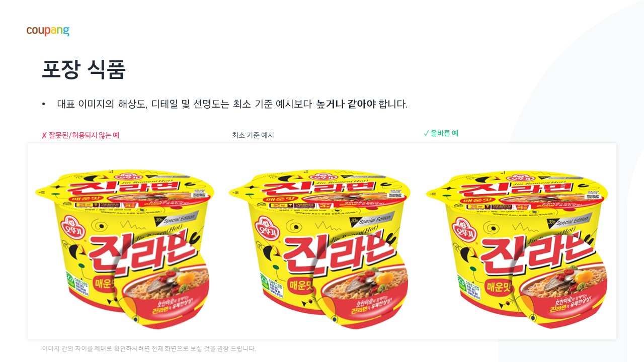Click the gray full-screen recommendation footnote
Viewport: 644px width, 362px height.
[149, 348]
